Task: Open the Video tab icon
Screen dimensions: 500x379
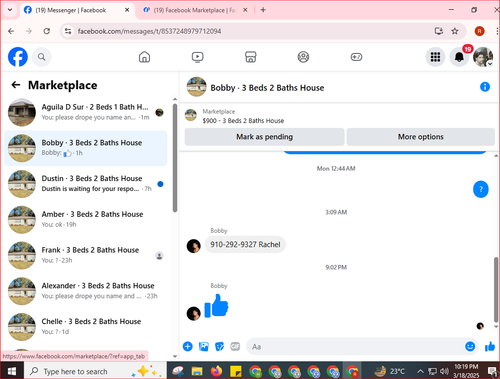Action: click(197, 57)
